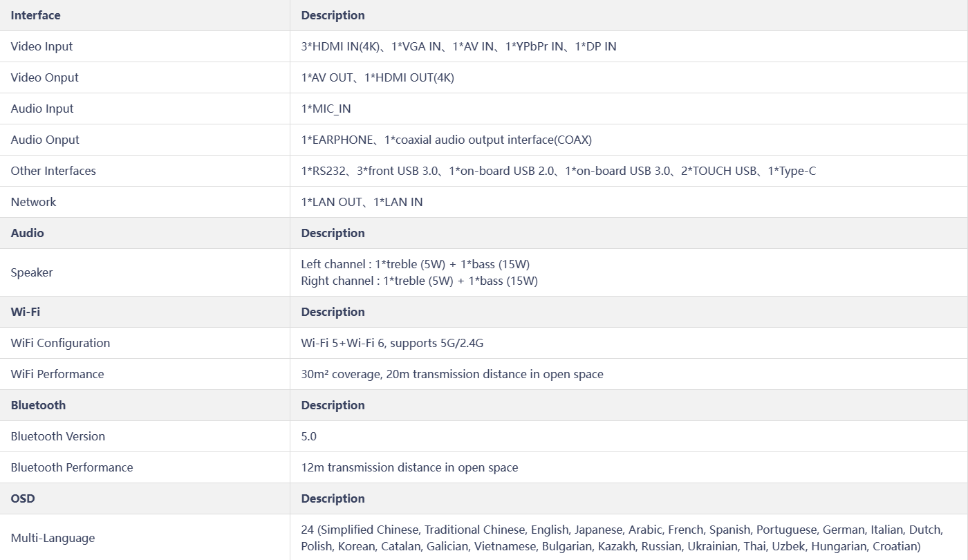Click the Bluetooth section header
The image size is (968, 560).
38,405
